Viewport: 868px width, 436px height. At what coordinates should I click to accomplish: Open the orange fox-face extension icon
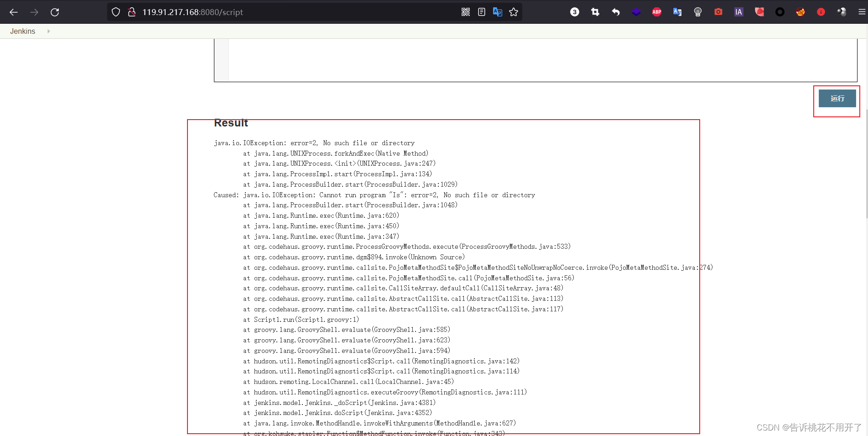click(800, 12)
